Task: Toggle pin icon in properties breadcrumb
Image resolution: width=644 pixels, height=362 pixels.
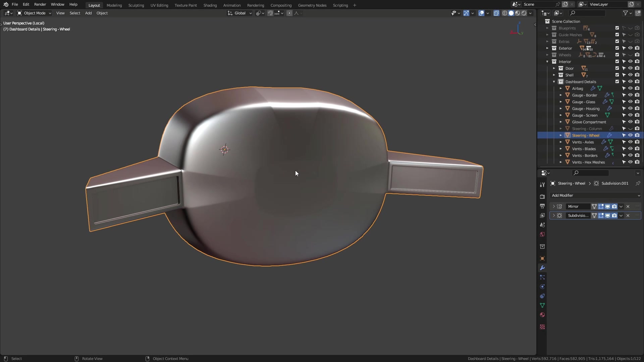Action: coord(638,183)
